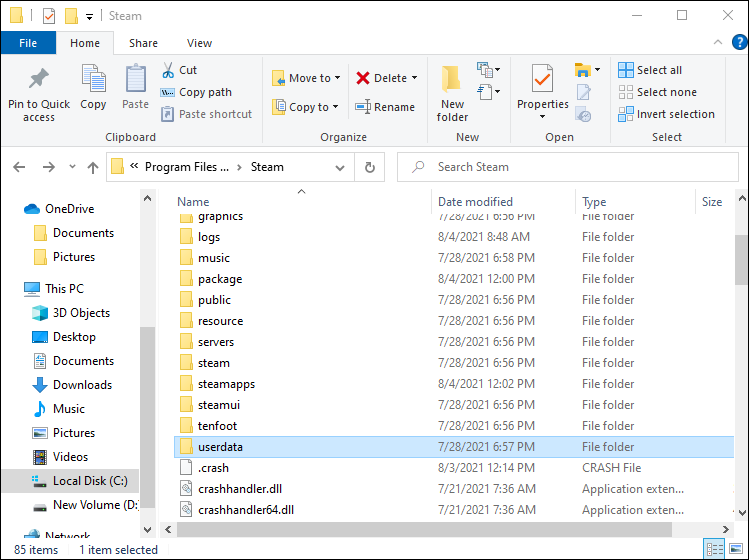Click the Paste clipboard icon
The height and width of the screenshot is (560, 749).
[x=136, y=78]
